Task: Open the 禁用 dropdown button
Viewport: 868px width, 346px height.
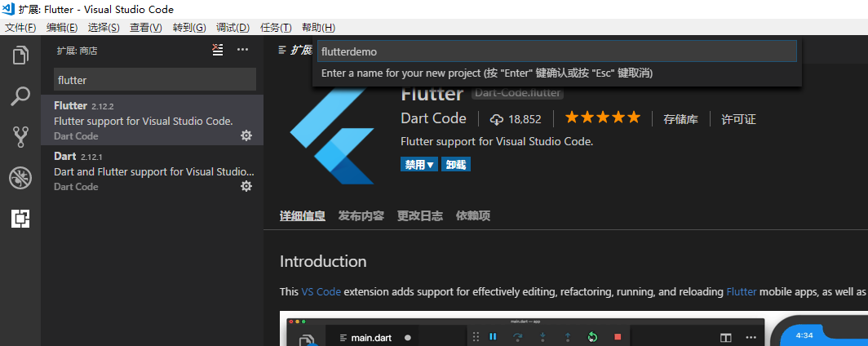Action: [x=419, y=164]
